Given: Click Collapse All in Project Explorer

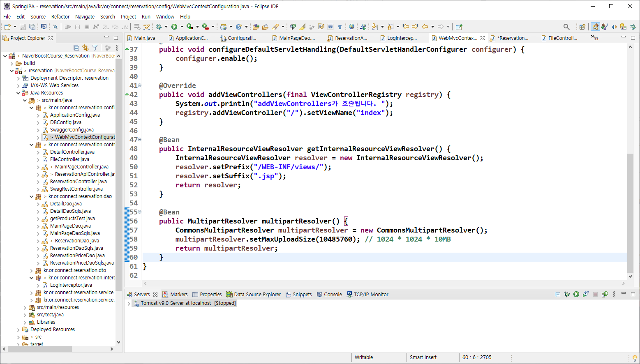Looking at the screenshot, I should (76, 48).
